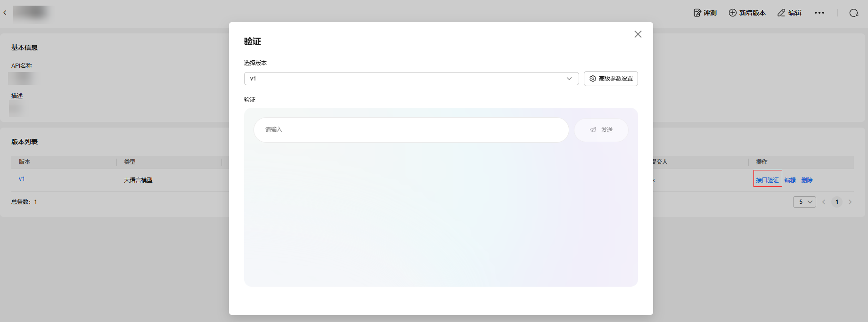Go to next page arrow
Viewport: 868px width, 322px height.
tap(850, 202)
